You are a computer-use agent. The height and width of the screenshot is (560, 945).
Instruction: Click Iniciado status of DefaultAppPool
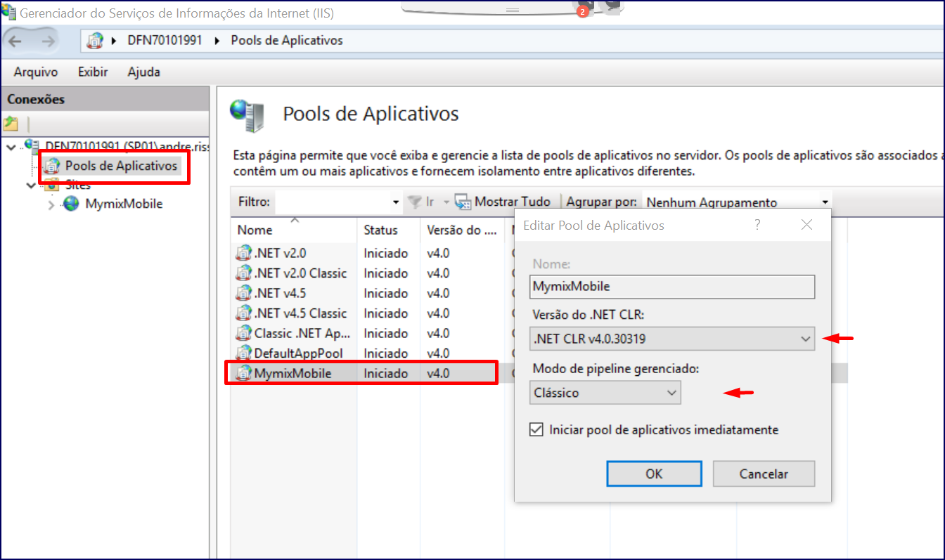click(386, 353)
